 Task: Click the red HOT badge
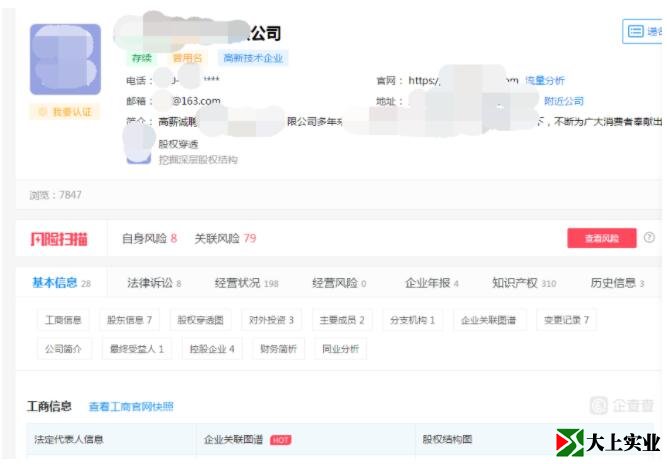280,439
